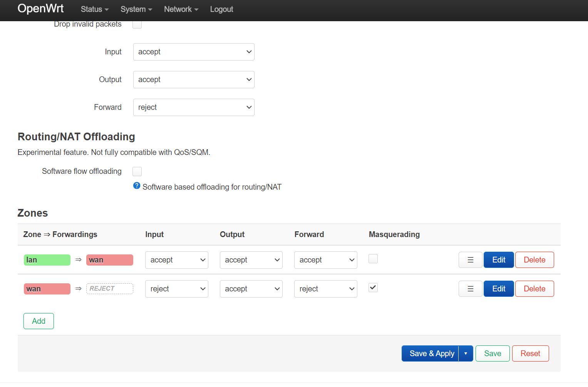Image resolution: width=588 pixels, height=387 pixels.
Task: Add a new firewall zone
Action: [x=39, y=321]
